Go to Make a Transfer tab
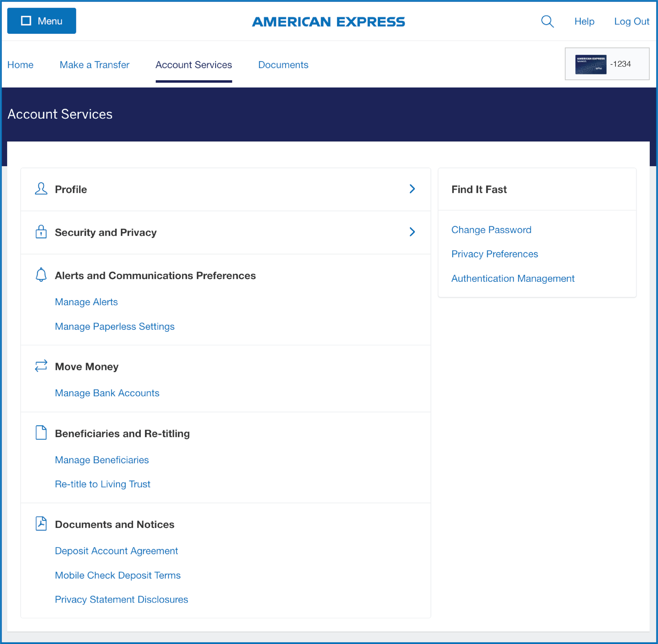The width and height of the screenshot is (658, 644). point(94,65)
